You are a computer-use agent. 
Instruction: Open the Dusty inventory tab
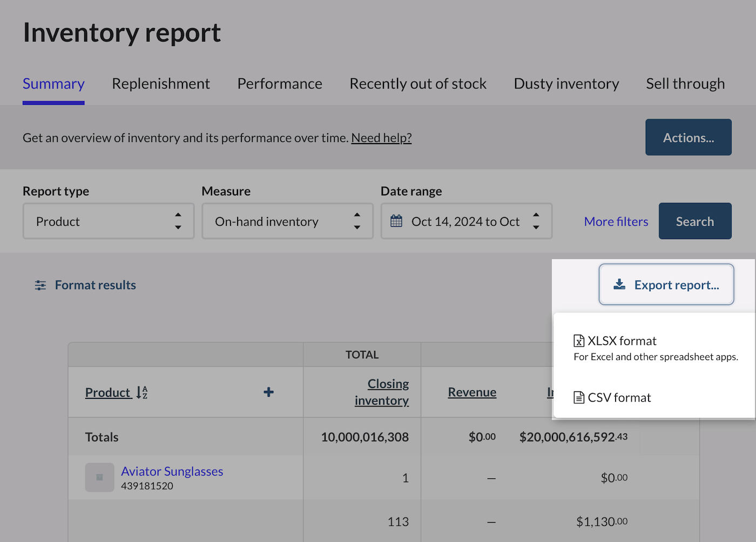(x=566, y=84)
